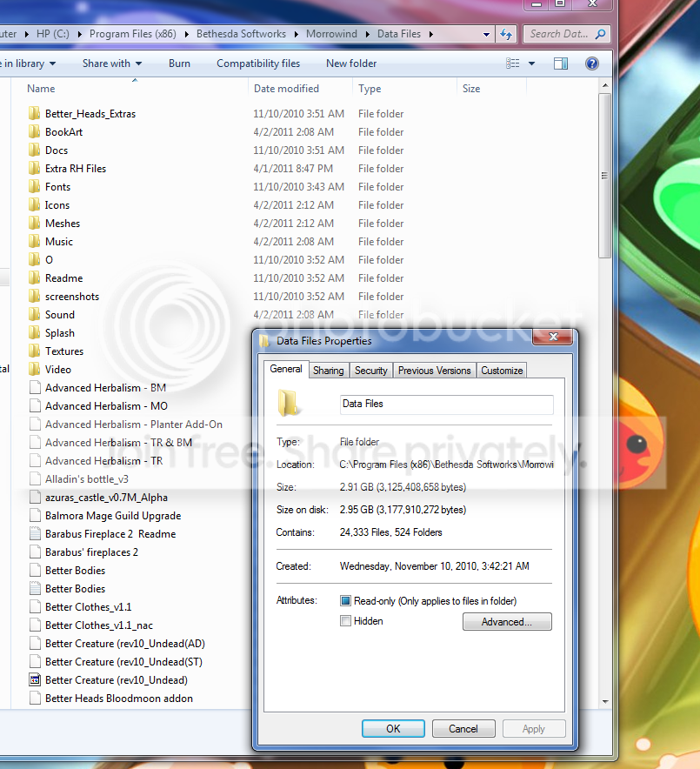Screen dimensions: 700x769
Task: Click the Textures folder icon
Action: (34, 351)
